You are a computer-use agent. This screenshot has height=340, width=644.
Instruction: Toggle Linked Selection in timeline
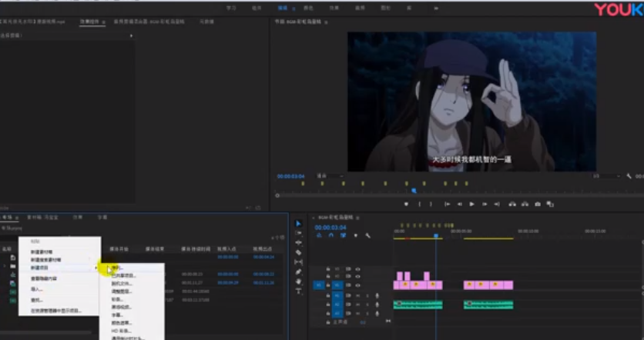click(344, 235)
